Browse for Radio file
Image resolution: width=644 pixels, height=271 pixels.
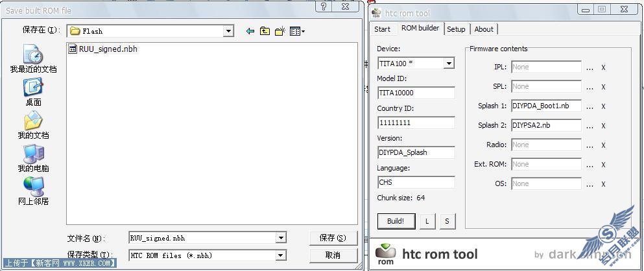[x=590, y=145]
